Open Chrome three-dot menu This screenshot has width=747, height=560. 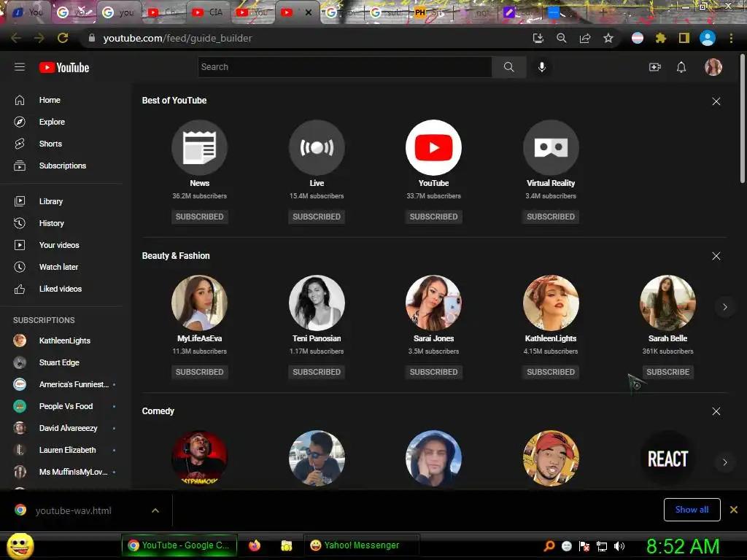click(731, 38)
